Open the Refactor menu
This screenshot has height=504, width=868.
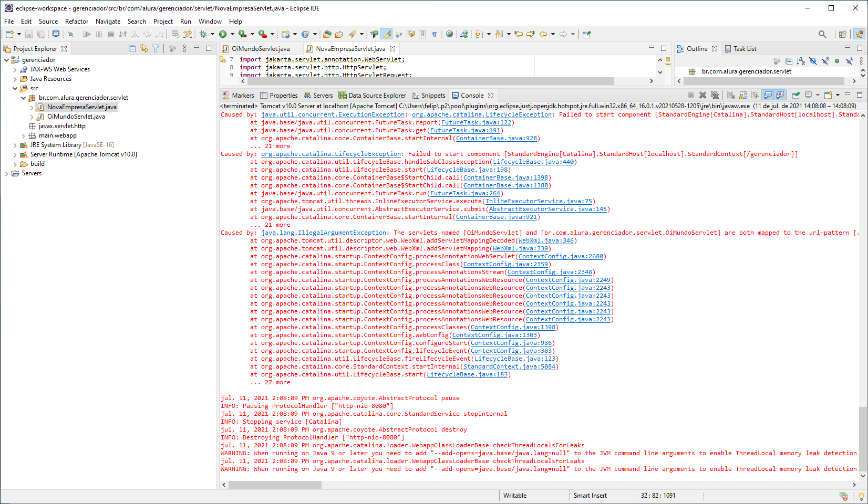pos(77,22)
